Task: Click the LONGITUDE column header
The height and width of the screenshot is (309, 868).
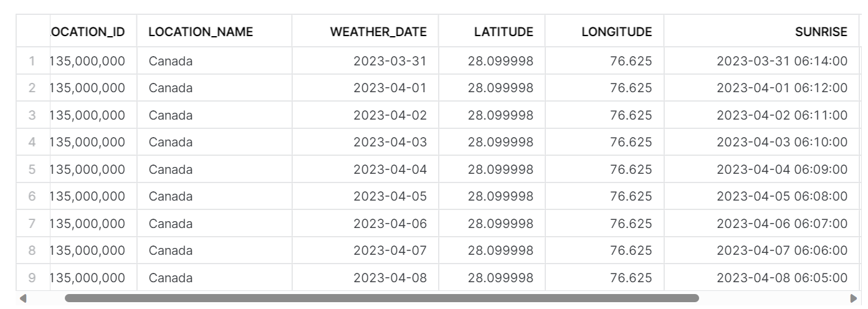Action: (x=616, y=32)
